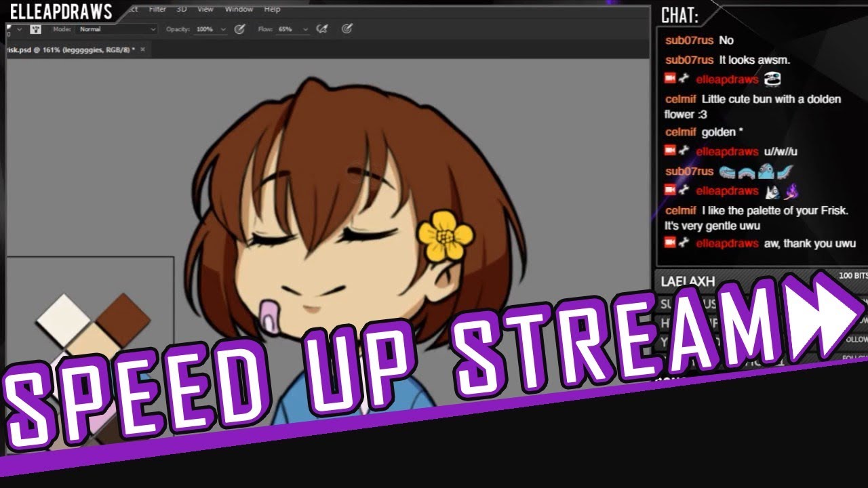This screenshot has height=488, width=868.
Task: Enable the airbrush build-up icon
Action: tap(323, 29)
